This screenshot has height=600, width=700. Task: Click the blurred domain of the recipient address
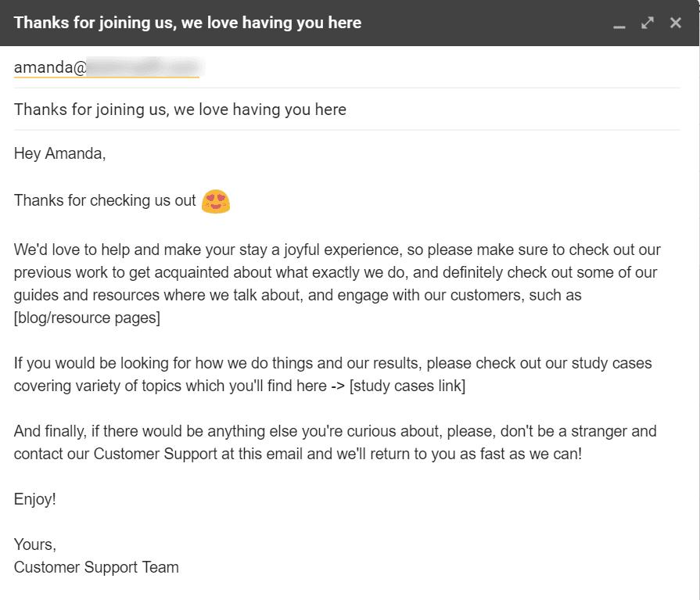(144, 67)
